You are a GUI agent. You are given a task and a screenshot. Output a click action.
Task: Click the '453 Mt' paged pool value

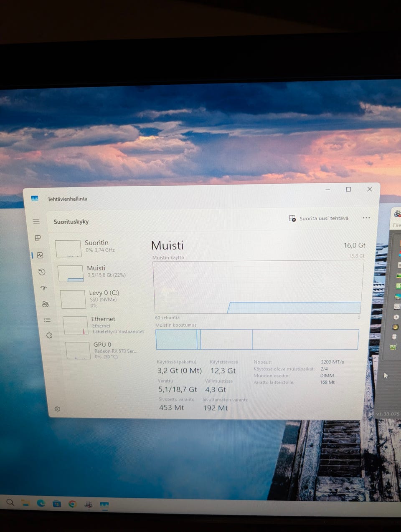[x=171, y=408]
